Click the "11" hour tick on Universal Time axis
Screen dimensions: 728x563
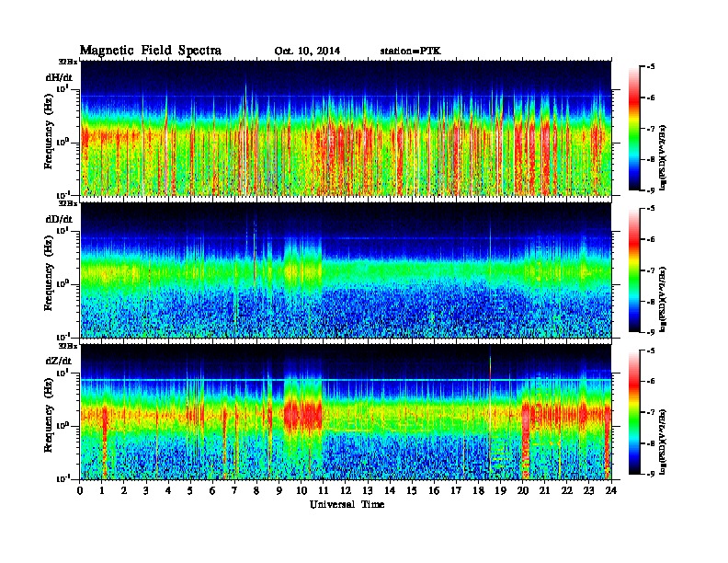pyautogui.click(x=324, y=490)
